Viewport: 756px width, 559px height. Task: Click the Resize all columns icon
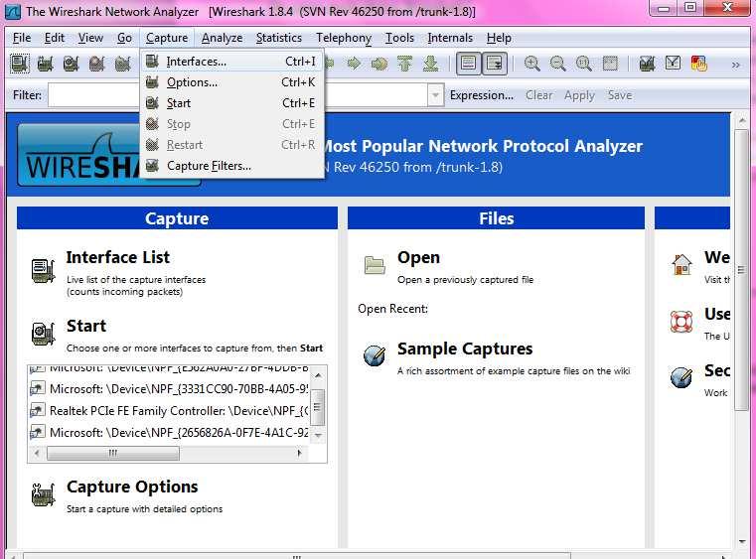610,64
